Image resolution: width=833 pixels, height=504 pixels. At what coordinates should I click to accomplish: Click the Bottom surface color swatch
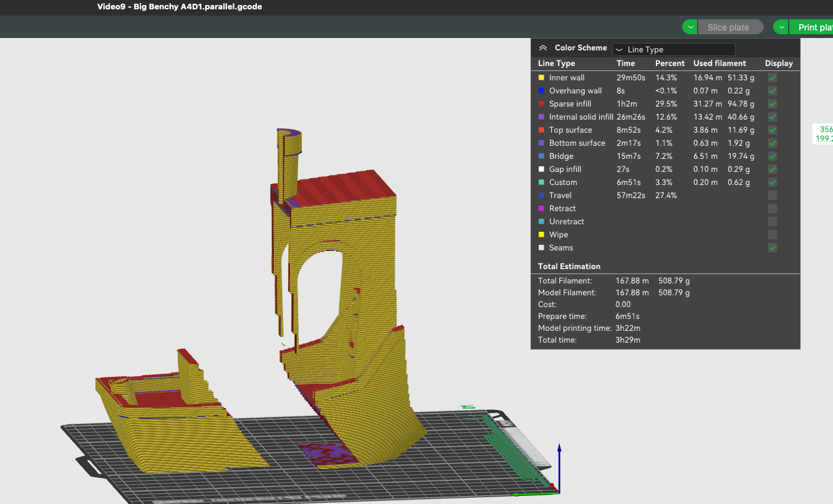[541, 143]
